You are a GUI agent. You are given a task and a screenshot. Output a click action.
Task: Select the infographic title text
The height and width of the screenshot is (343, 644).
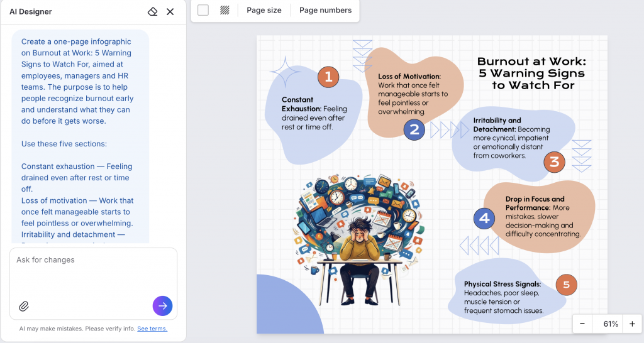coord(532,73)
